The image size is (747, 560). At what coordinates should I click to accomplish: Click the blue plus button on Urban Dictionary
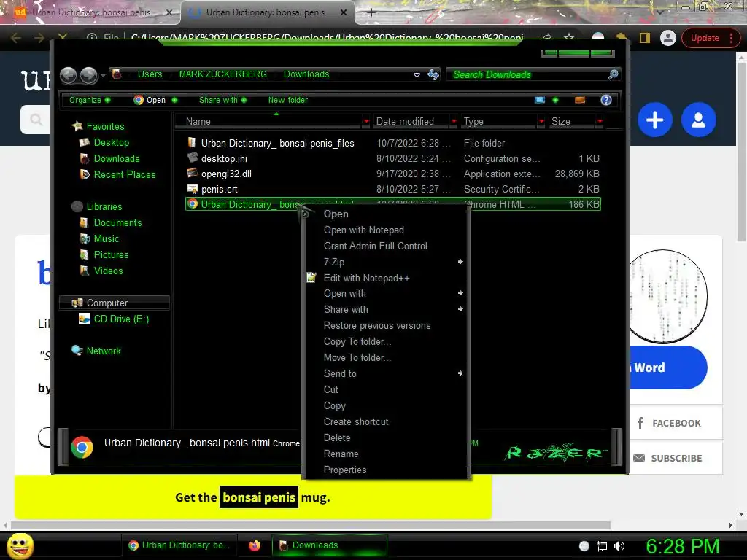(654, 120)
